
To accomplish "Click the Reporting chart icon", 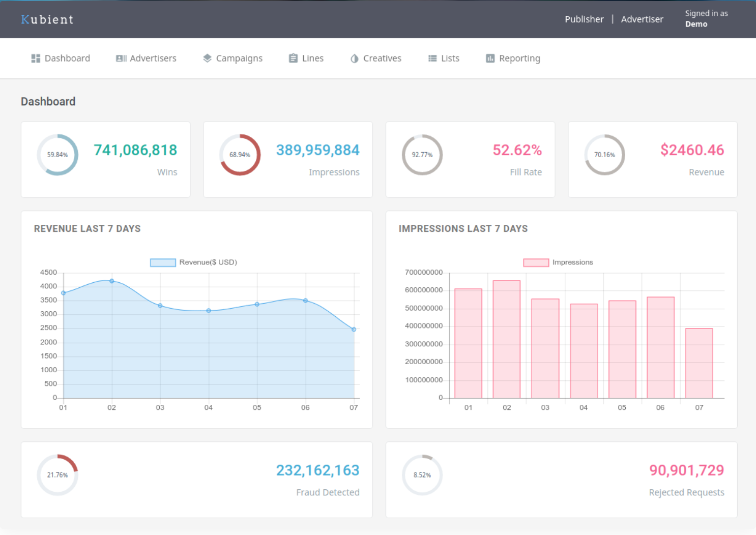I will [490, 58].
